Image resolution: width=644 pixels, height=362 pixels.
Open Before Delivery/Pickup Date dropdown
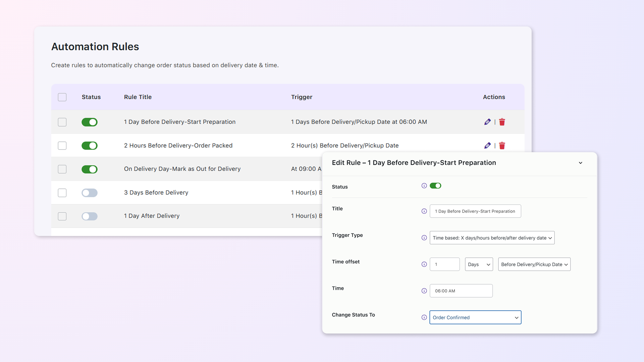click(534, 264)
